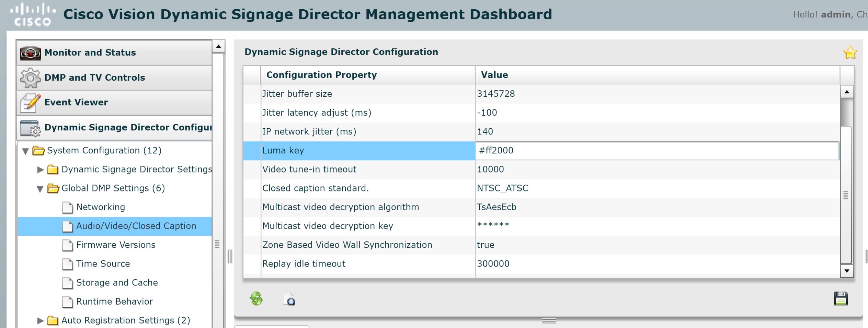
Task: Open the Runtime Behavior settings
Action: pos(114,301)
